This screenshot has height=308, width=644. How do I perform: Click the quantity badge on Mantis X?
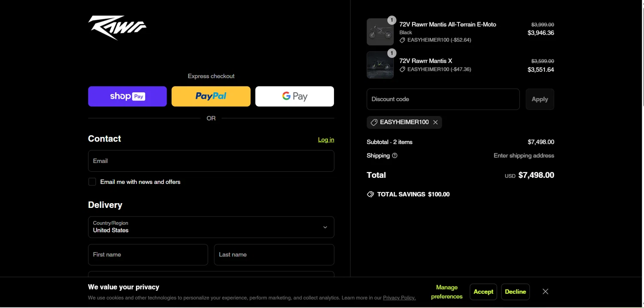[392, 53]
